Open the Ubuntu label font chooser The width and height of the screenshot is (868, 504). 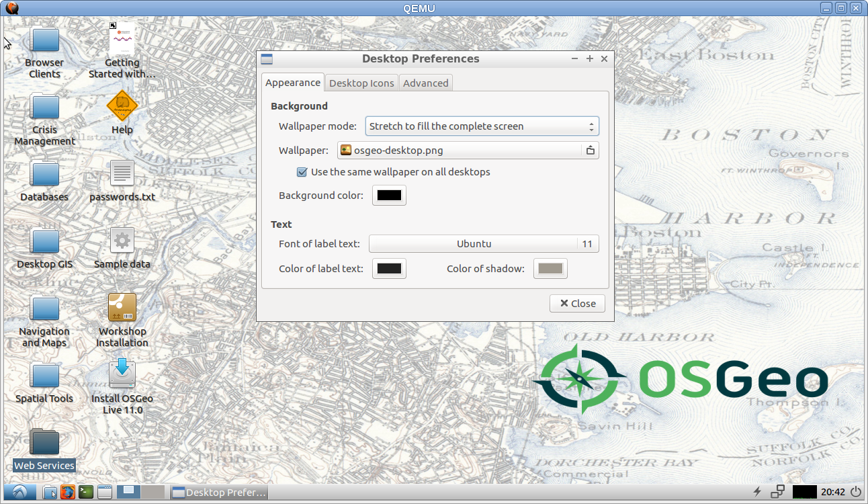[x=484, y=244]
